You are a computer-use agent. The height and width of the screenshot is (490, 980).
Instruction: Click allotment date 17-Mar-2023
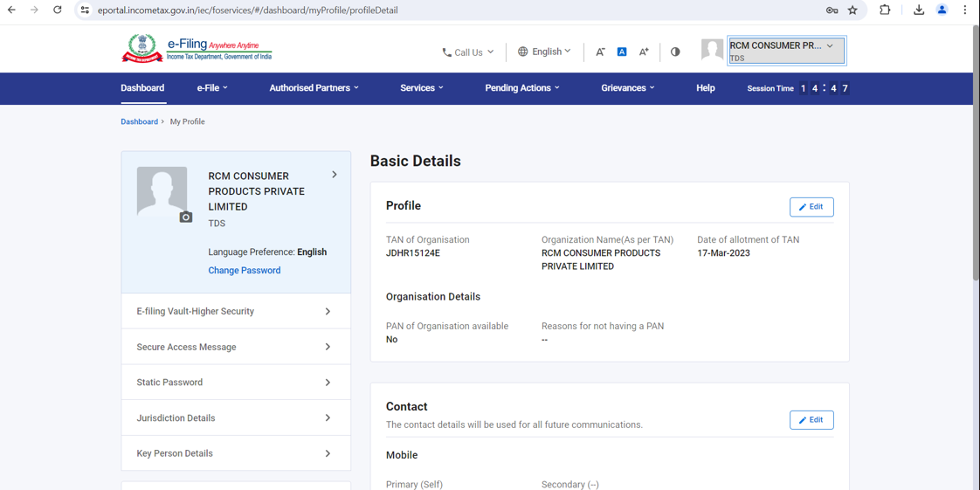(724, 253)
